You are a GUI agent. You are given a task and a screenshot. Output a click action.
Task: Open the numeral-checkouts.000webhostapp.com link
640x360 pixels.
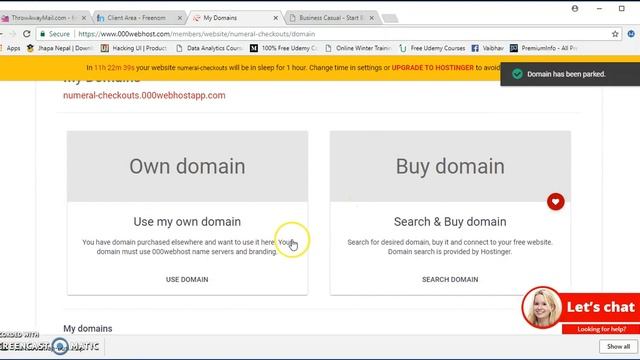tap(144, 96)
